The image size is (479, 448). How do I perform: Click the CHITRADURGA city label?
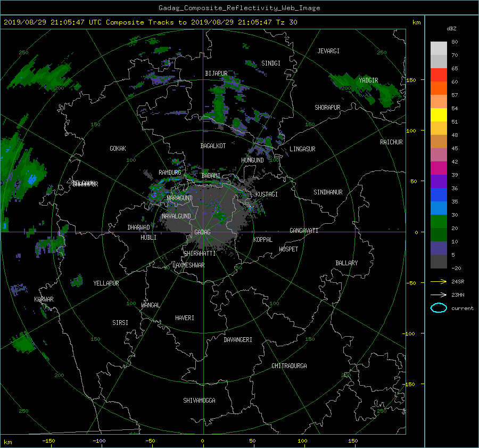pyautogui.click(x=290, y=366)
